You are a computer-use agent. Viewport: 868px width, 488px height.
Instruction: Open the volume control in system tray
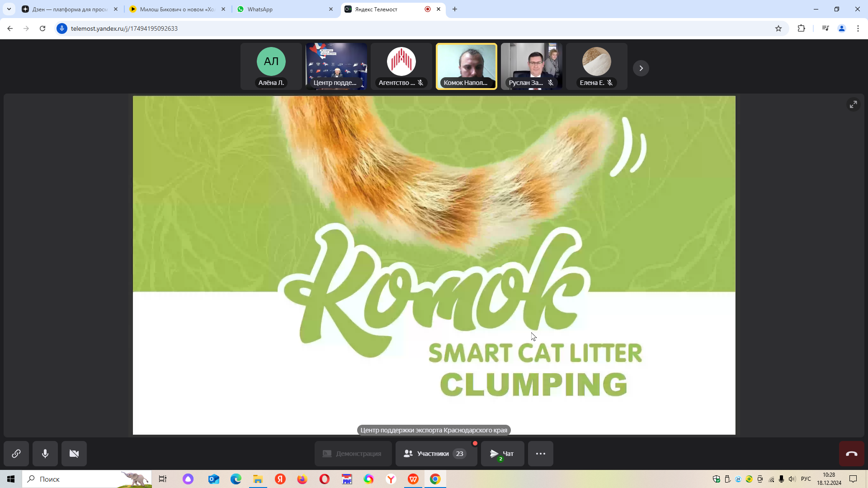click(x=792, y=479)
